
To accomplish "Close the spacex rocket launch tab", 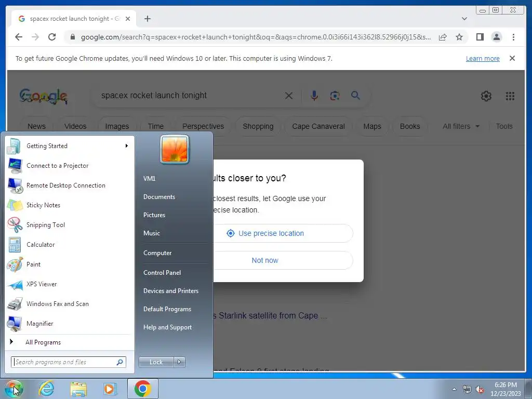I will pos(128,19).
